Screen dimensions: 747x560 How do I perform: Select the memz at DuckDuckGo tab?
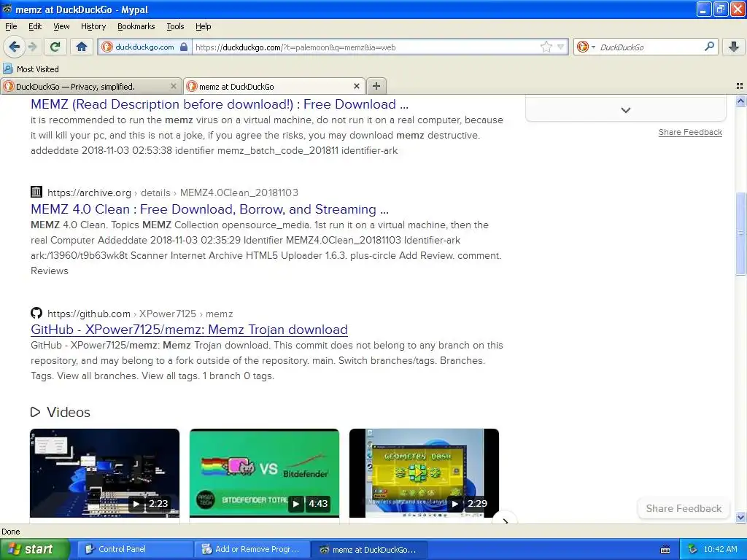[x=274, y=86]
